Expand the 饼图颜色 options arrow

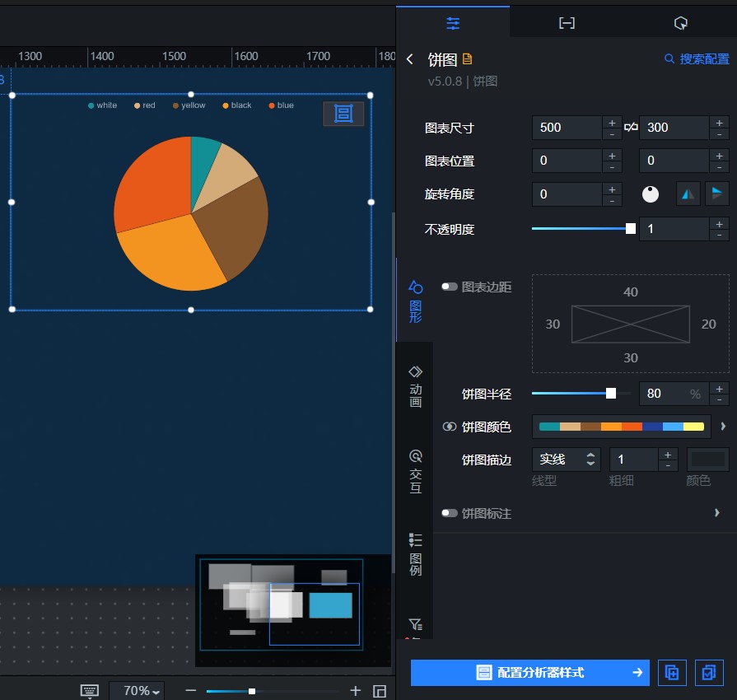(x=723, y=427)
